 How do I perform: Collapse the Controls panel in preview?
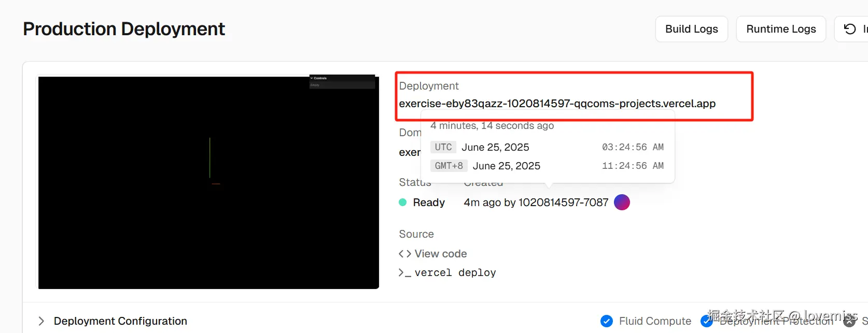(312, 78)
